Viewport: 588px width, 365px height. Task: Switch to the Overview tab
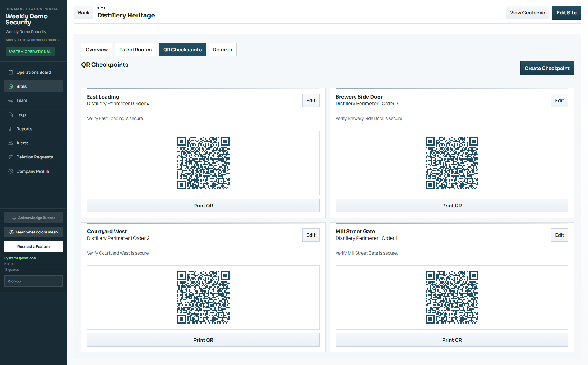pyautogui.click(x=97, y=50)
